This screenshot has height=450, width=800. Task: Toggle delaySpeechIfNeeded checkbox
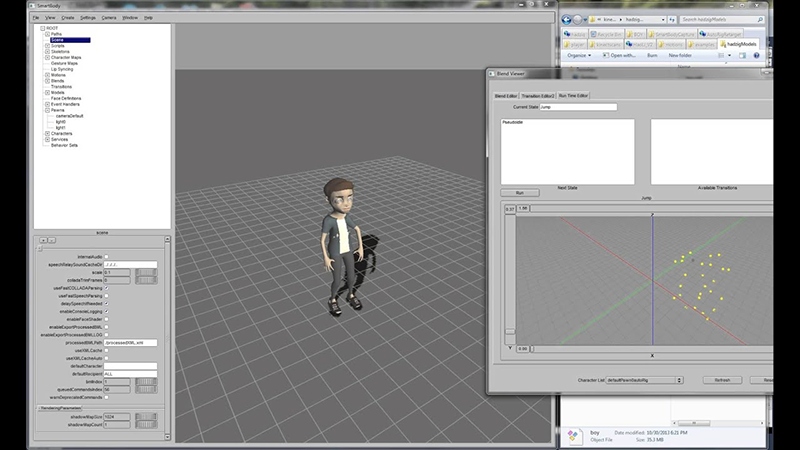click(x=106, y=304)
